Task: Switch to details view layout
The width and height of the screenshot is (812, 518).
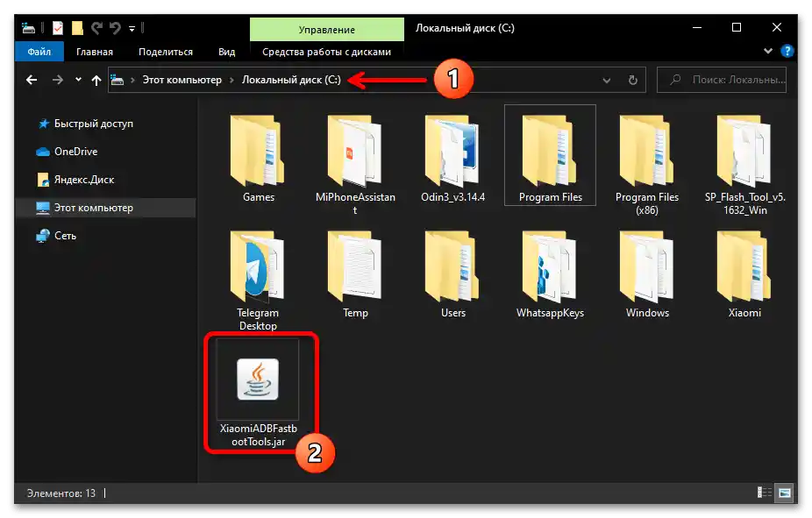Action: pos(765,492)
